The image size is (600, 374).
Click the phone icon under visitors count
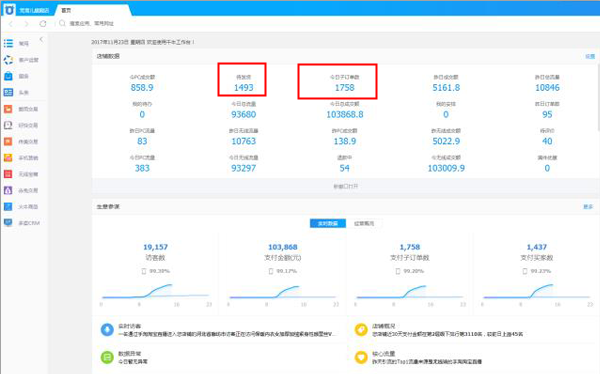144,271
